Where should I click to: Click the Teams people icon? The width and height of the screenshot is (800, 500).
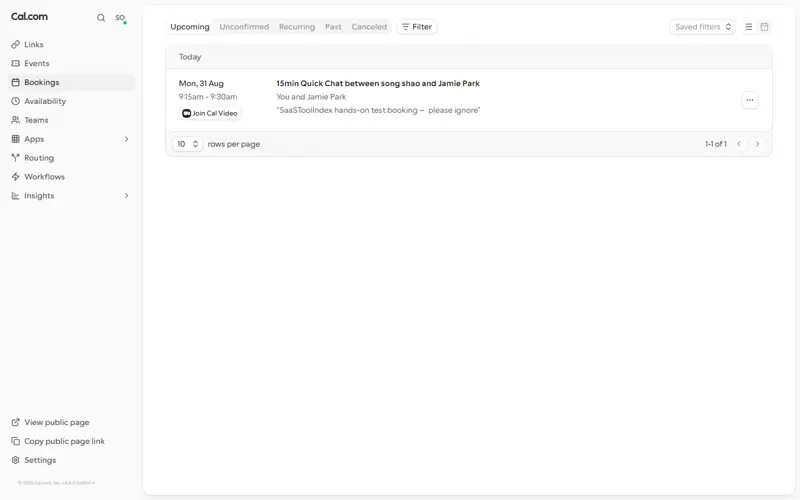point(16,120)
